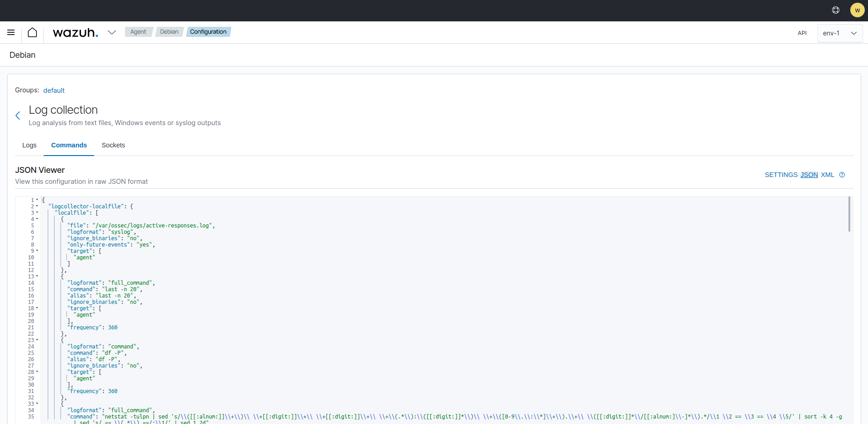Switch to the Sockets tab

(113, 145)
